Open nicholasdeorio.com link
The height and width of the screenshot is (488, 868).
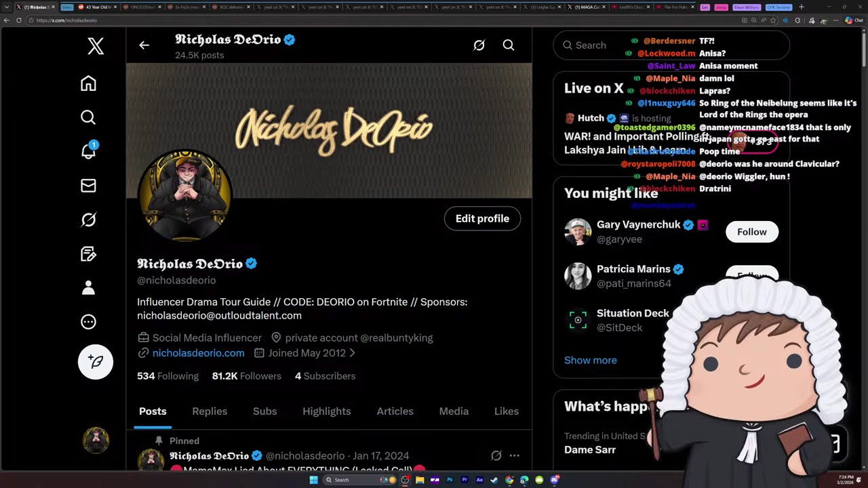(198, 353)
